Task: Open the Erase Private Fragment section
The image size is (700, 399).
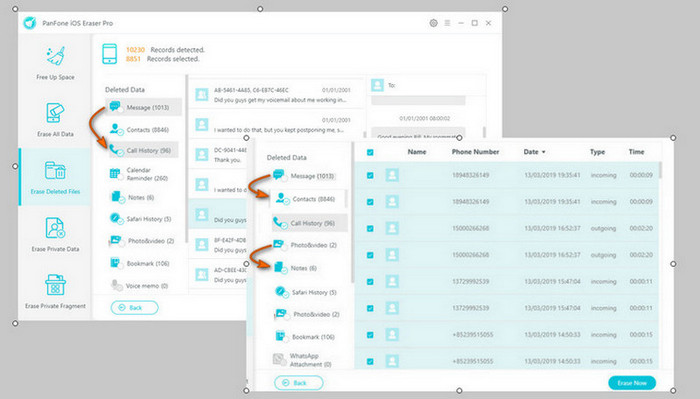Action: 55,291
